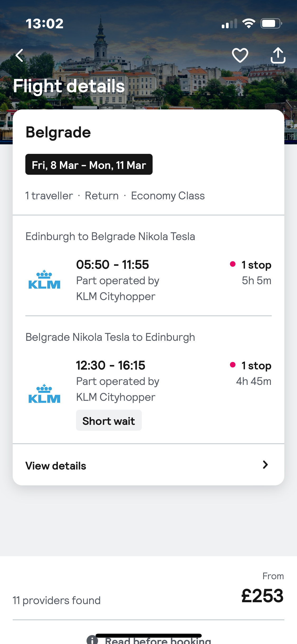
Task: Tap outbound 1 stop indicator
Action: (x=256, y=265)
